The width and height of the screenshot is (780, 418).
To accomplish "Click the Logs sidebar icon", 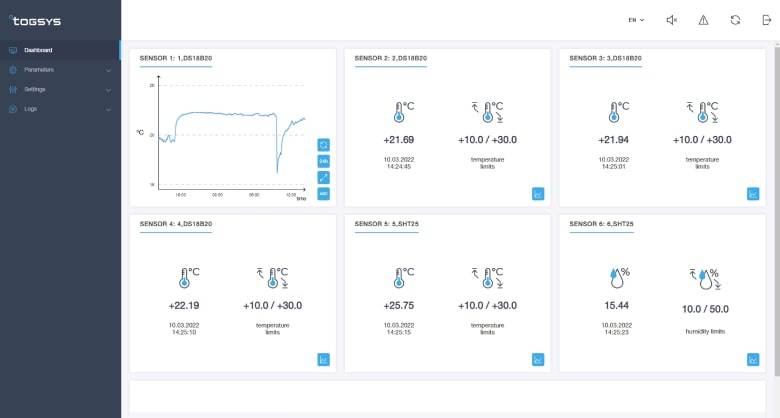I will [13, 109].
